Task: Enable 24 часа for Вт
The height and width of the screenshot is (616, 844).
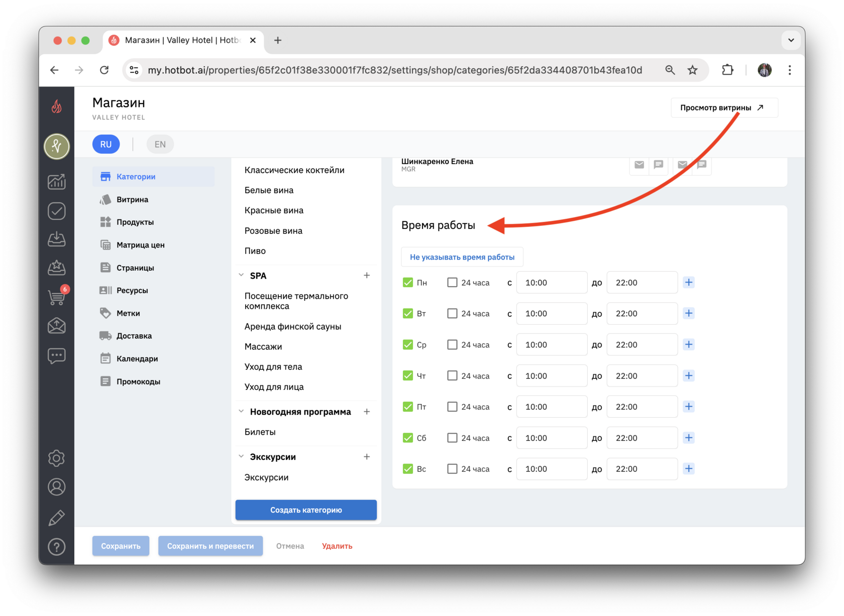Action: (452, 313)
